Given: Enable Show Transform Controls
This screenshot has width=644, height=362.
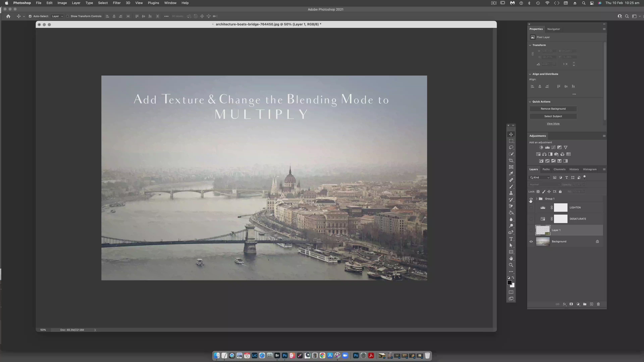Looking at the screenshot, I should coord(67,16).
